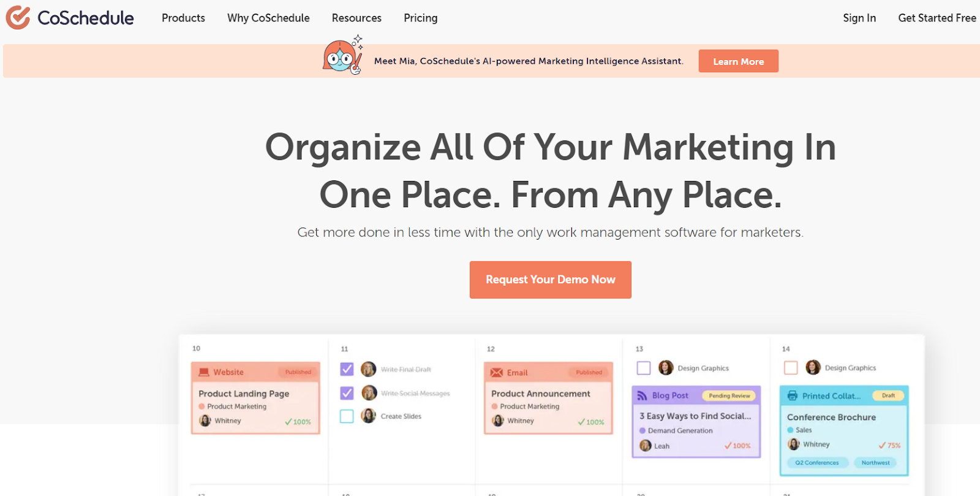Image resolution: width=980 pixels, height=496 pixels.
Task: Click Published badge on Email card
Action: coord(589,373)
